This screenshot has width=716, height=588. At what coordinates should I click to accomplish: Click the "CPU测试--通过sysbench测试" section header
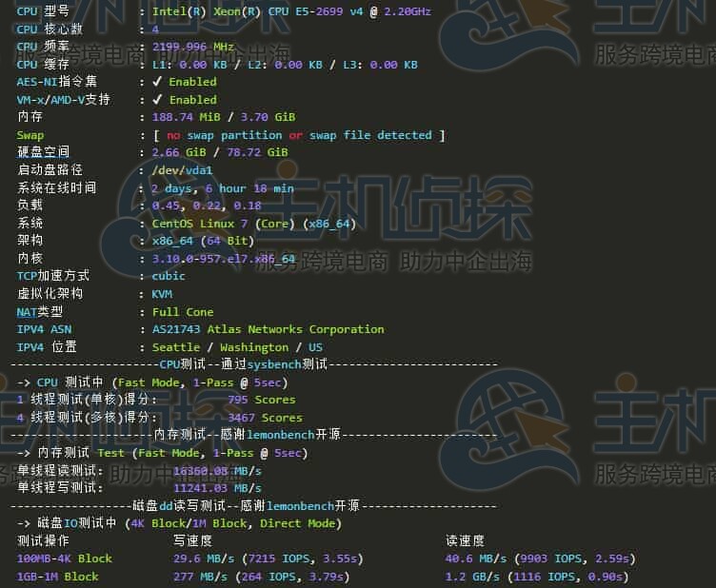pos(244,364)
